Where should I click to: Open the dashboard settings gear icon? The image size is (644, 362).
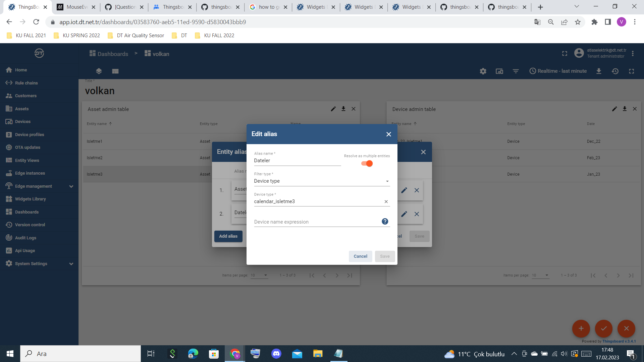point(483,71)
